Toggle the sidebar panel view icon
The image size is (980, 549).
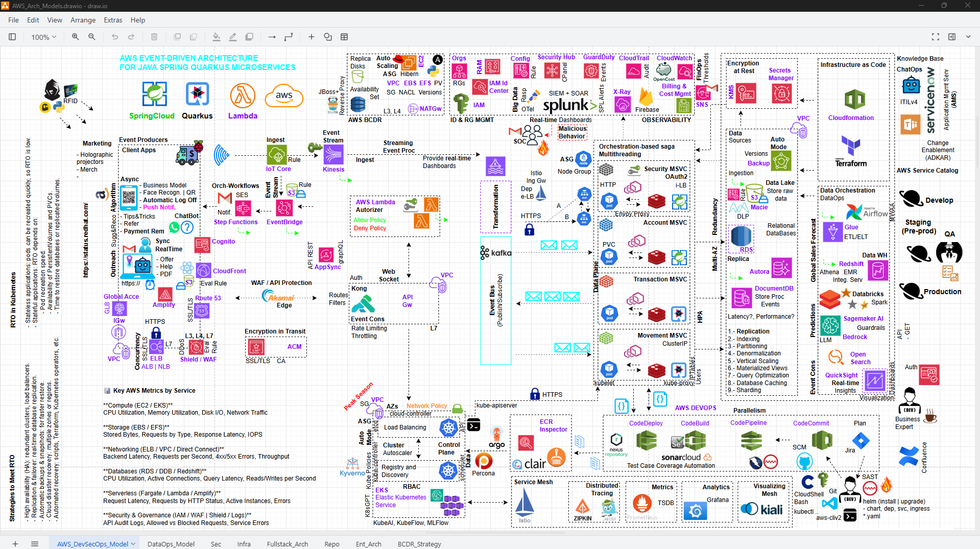point(12,37)
